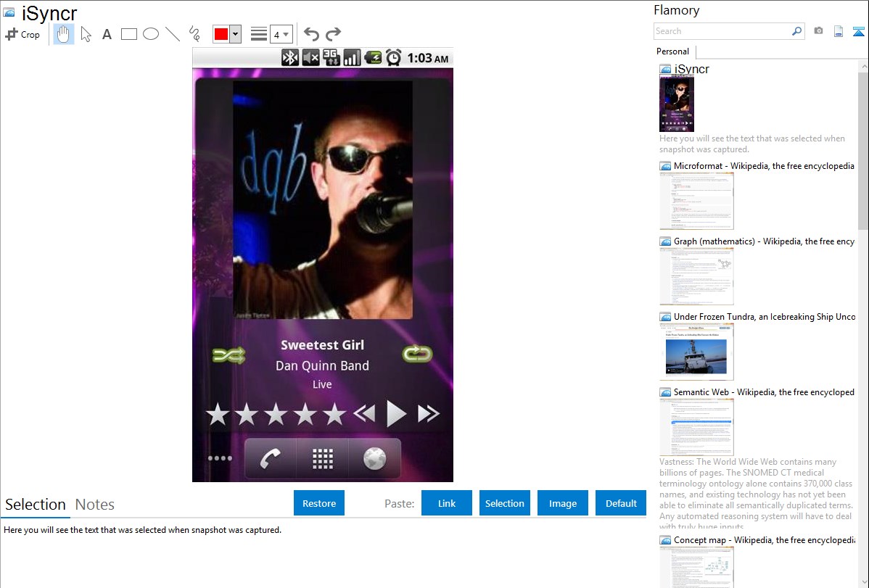Image resolution: width=869 pixels, height=588 pixels.
Task: Redo the last annotation
Action: (333, 34)
